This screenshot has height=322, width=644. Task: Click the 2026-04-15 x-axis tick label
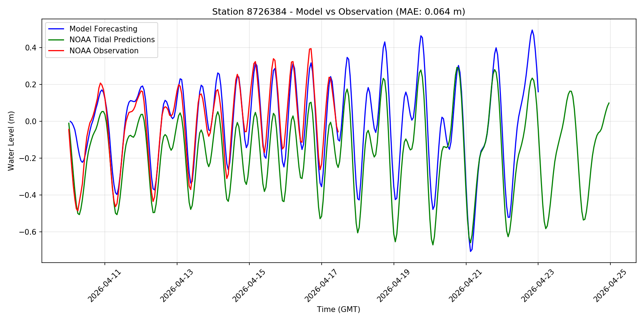point(249,286)
